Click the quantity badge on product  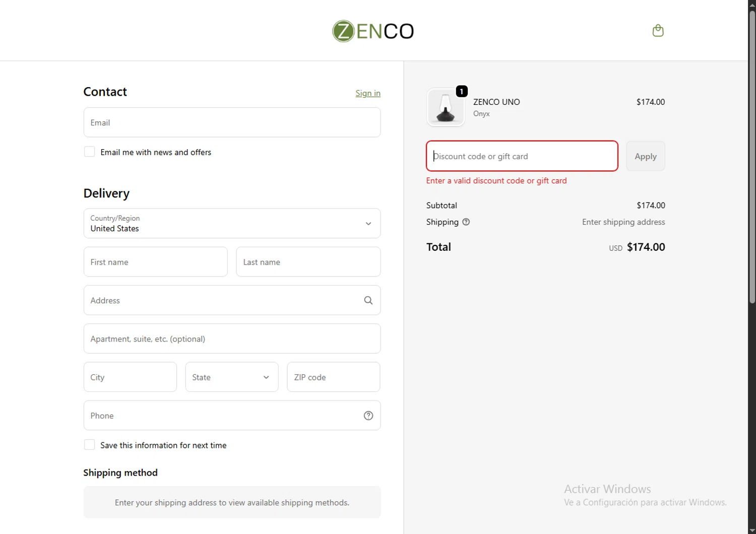click(x=462, y=91)
